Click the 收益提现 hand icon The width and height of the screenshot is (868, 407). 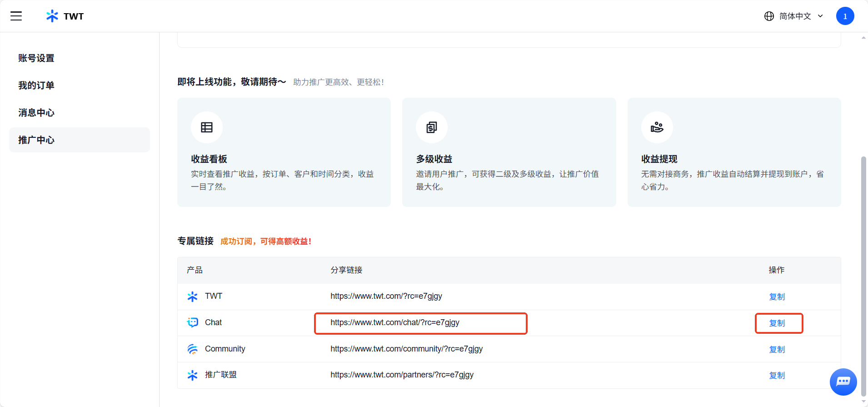(657, 127)
